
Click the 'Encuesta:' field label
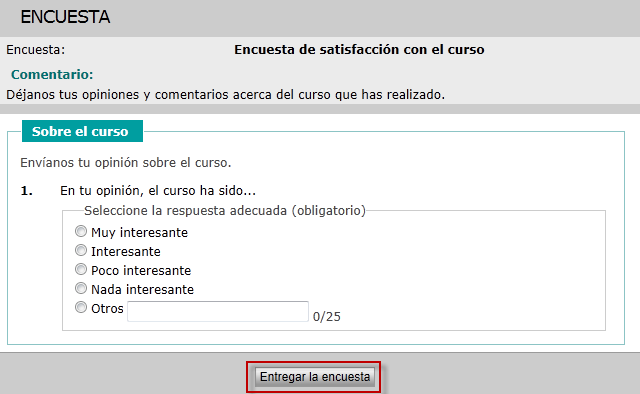click(36, 50)
